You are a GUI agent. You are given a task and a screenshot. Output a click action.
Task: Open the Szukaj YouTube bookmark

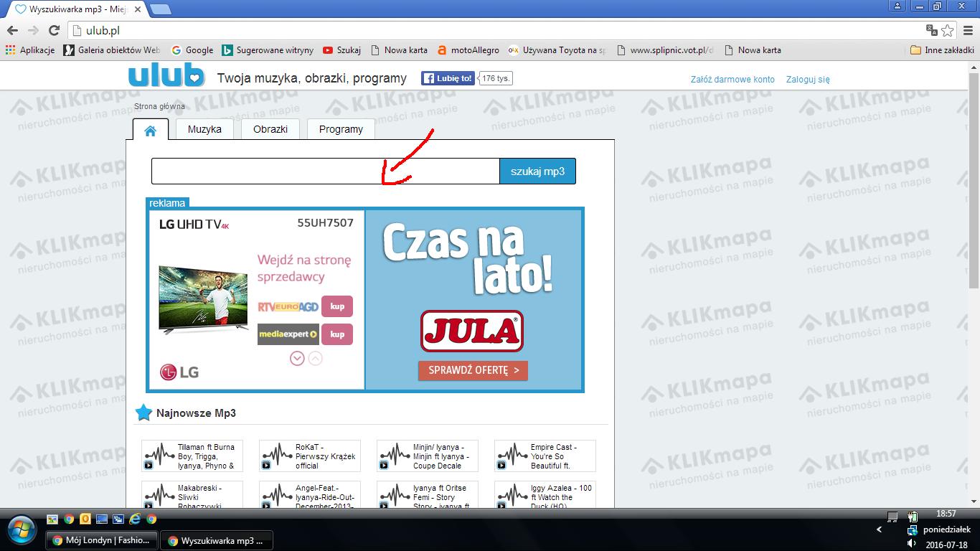341,50
